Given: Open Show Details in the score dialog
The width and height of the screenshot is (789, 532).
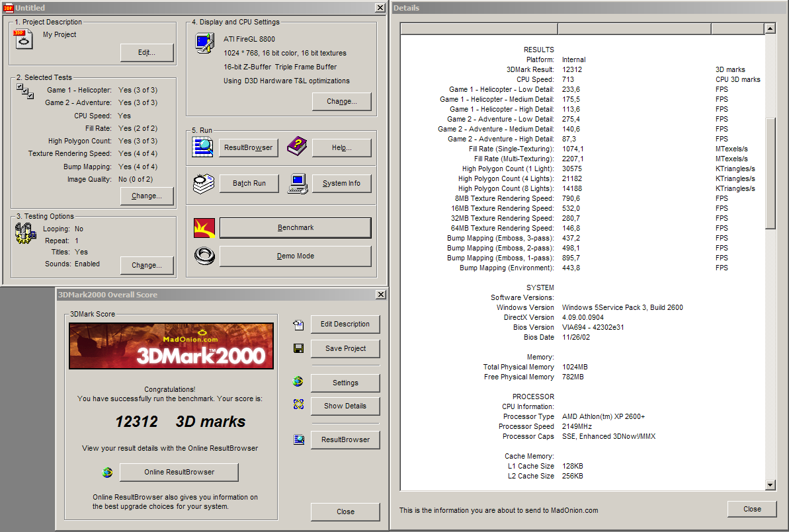Looking at the screenshot, I should 345,406.
